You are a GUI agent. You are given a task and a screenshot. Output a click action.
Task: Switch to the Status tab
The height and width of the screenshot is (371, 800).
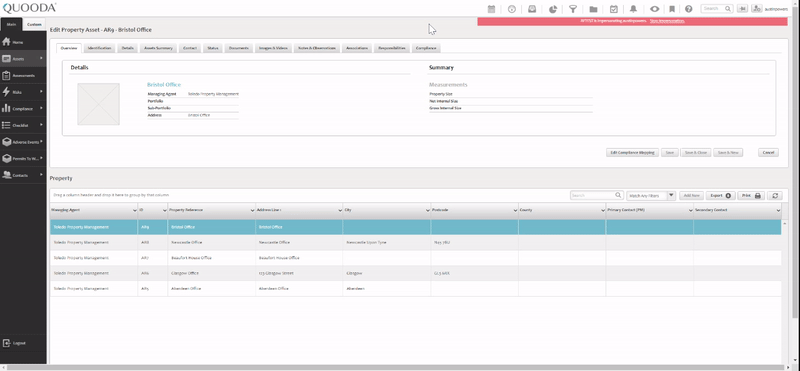[213, 48]
